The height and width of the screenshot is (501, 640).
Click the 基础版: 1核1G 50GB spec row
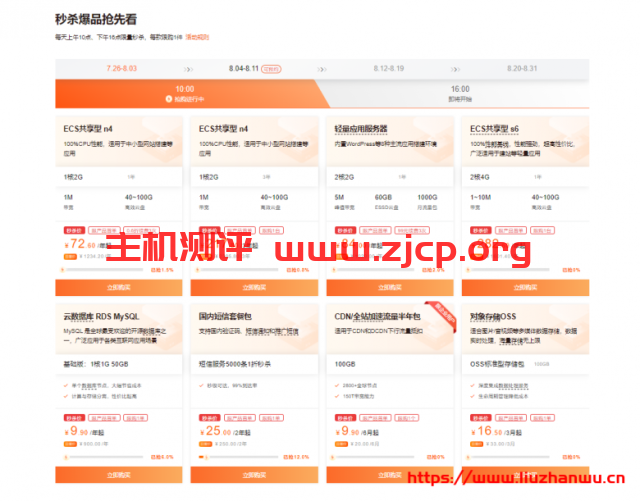tap(96, 364)
